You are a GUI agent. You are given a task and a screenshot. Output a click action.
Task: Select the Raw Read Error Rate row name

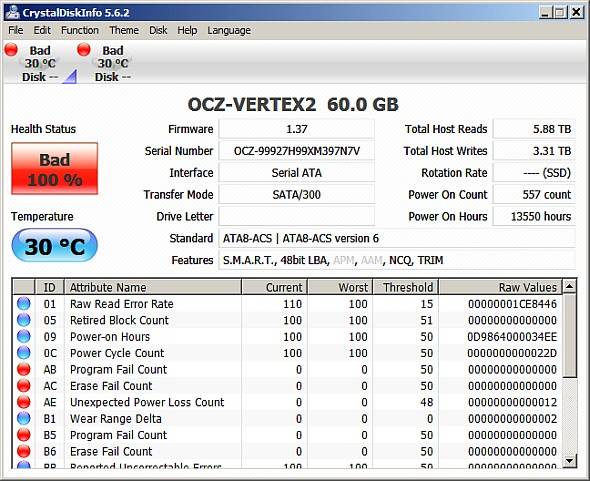point(122,304)
